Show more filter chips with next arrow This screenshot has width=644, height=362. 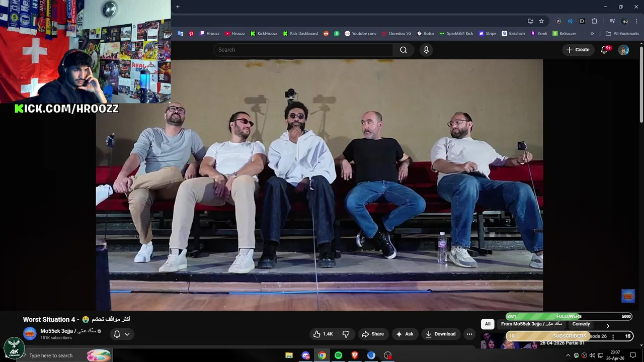pos(607,326)
